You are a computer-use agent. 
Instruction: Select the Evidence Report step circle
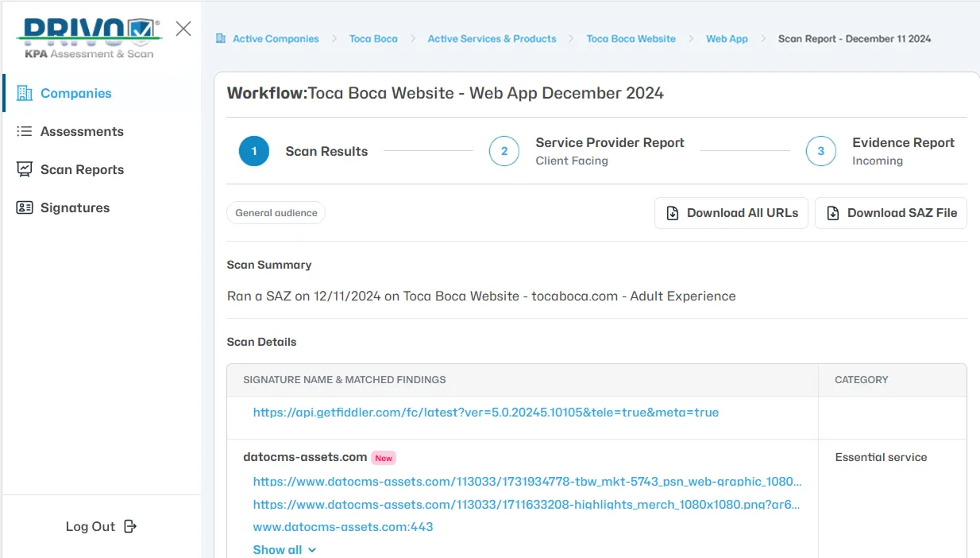[821, 151]
